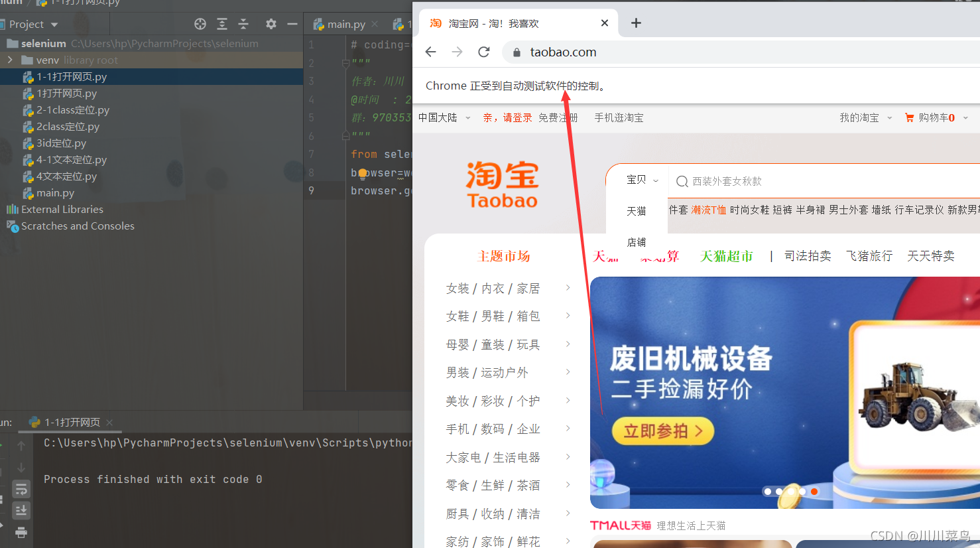Click the Collapse All icon in Project toolbar
Screen dimensions: 980x548
[243, 24]
